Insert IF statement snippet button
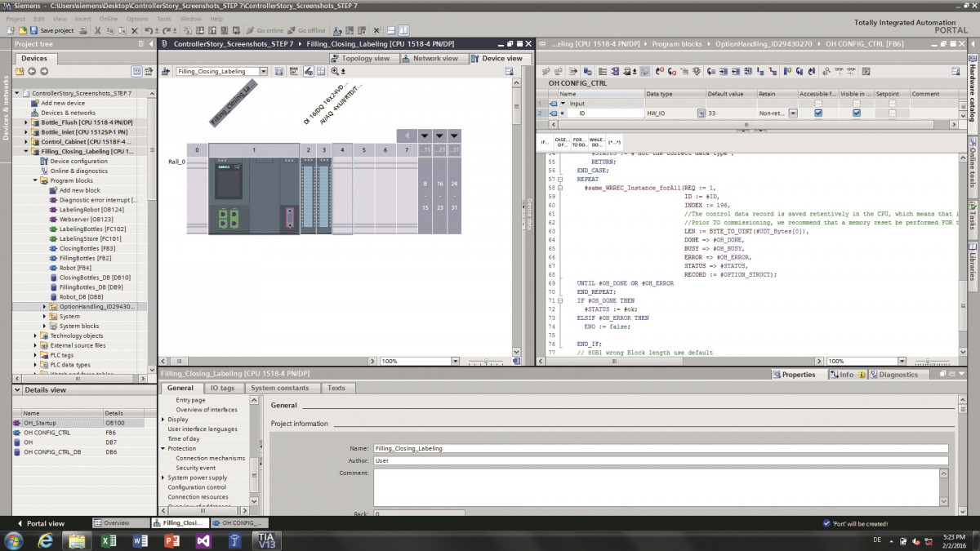Screen dimensions: 980x551 pyautogui.click(x=546, y=142)
